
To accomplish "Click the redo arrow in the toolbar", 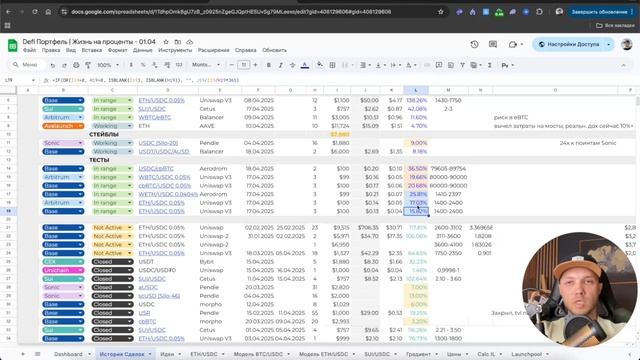I will [64, 65].
